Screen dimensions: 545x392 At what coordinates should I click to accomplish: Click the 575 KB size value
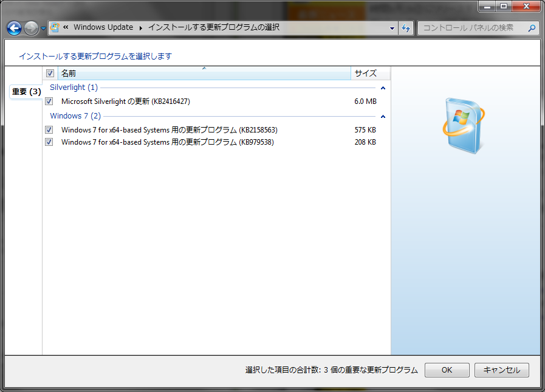pyautogui.click(x=365, y=129)
